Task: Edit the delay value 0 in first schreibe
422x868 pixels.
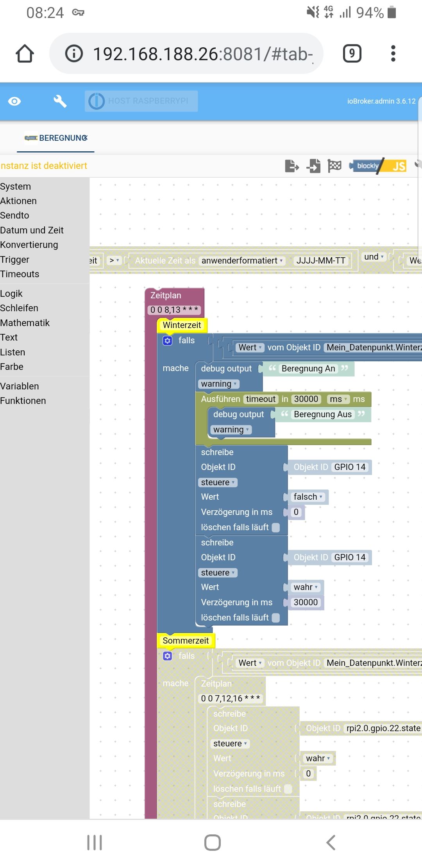Action: [296, 512]
